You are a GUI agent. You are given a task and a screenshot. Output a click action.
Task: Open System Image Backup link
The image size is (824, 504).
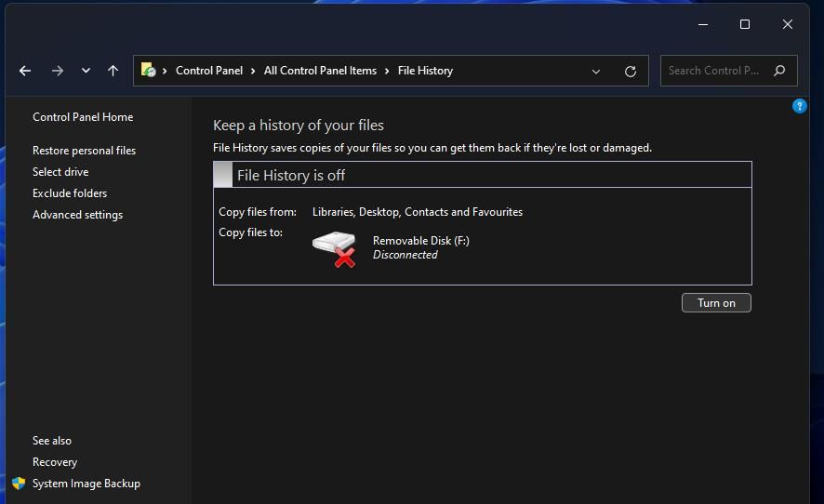tap(86, 484)
